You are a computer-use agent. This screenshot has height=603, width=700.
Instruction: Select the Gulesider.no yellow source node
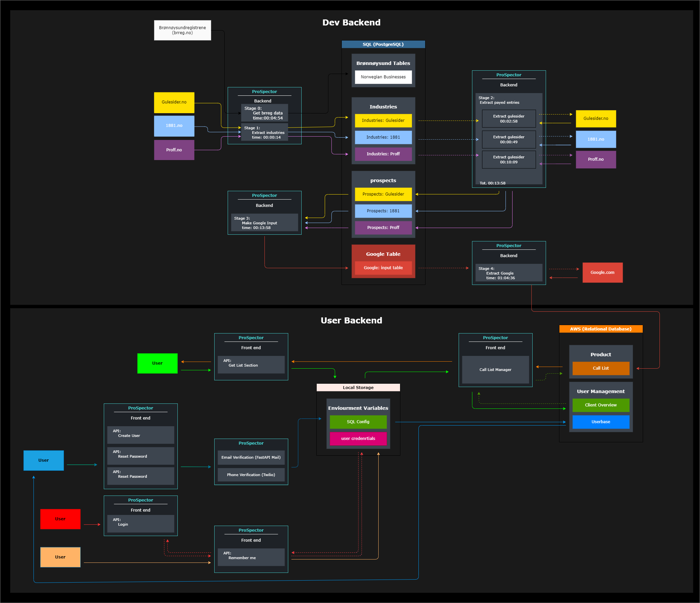coord(174,102)
